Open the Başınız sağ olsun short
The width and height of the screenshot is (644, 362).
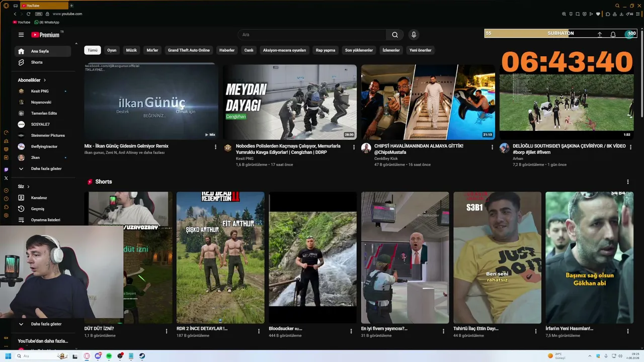[589, 257]
